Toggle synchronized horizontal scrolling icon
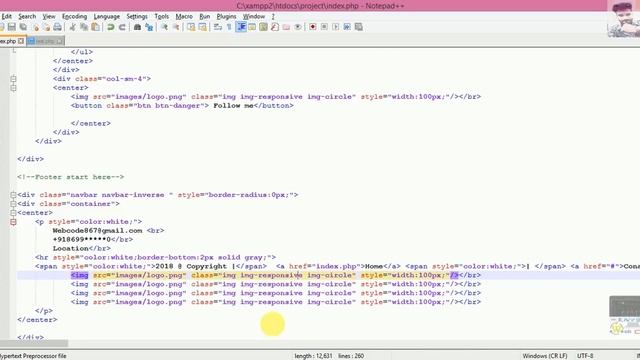This screenshot has height=360, width=640. tap(202, 27)
